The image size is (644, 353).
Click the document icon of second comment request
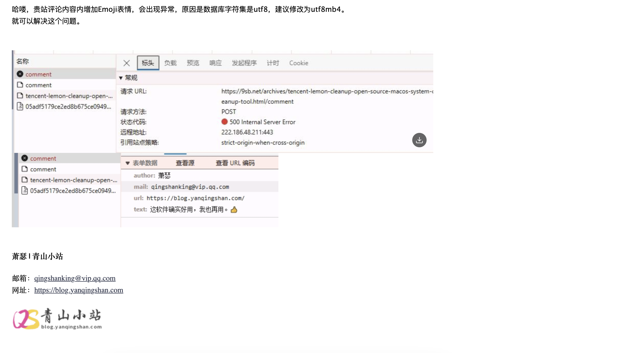pos(20,85)
